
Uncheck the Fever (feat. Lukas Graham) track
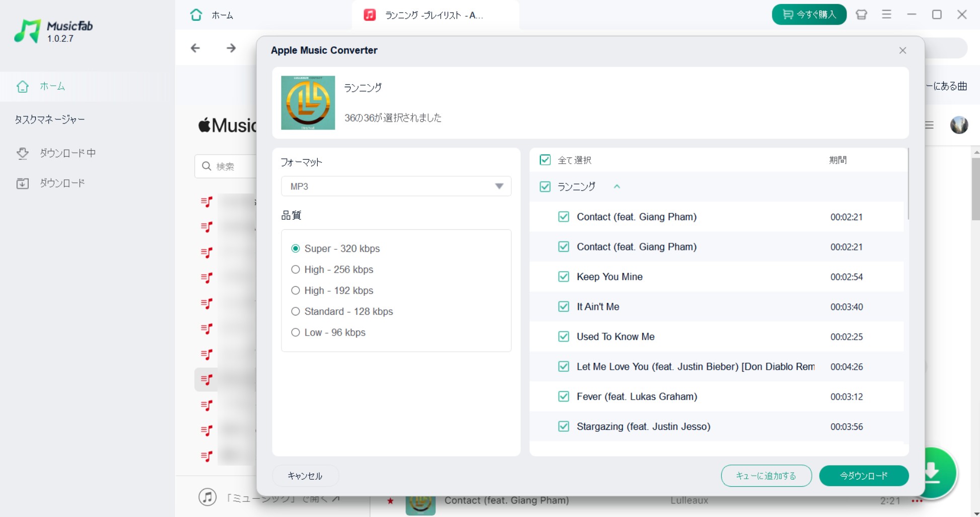(x=564, y=397)
